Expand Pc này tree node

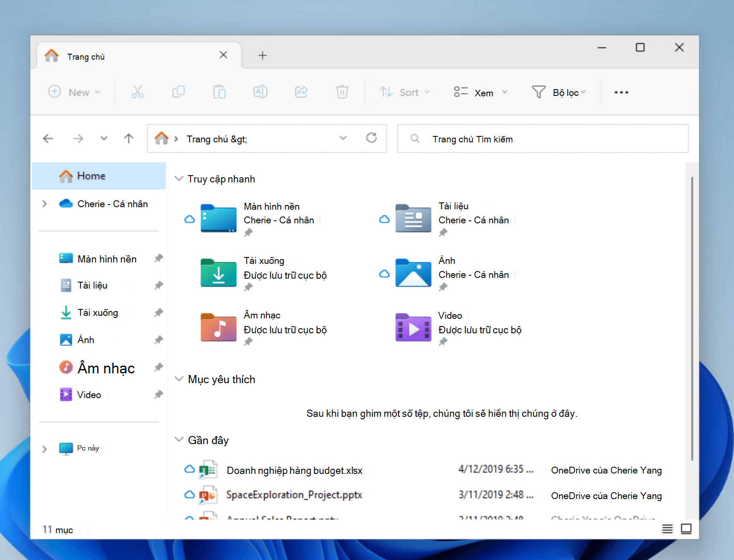click(44, 449)
